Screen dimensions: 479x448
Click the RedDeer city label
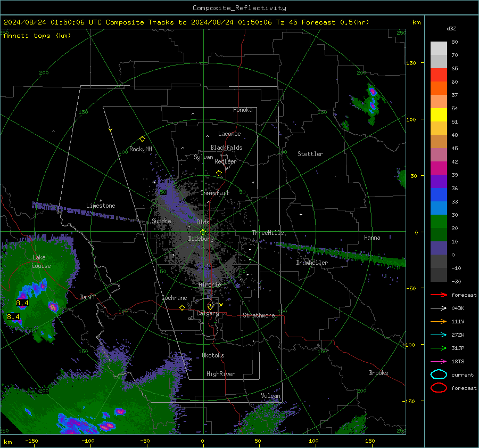pyautogui.click(x=226, y=161)
